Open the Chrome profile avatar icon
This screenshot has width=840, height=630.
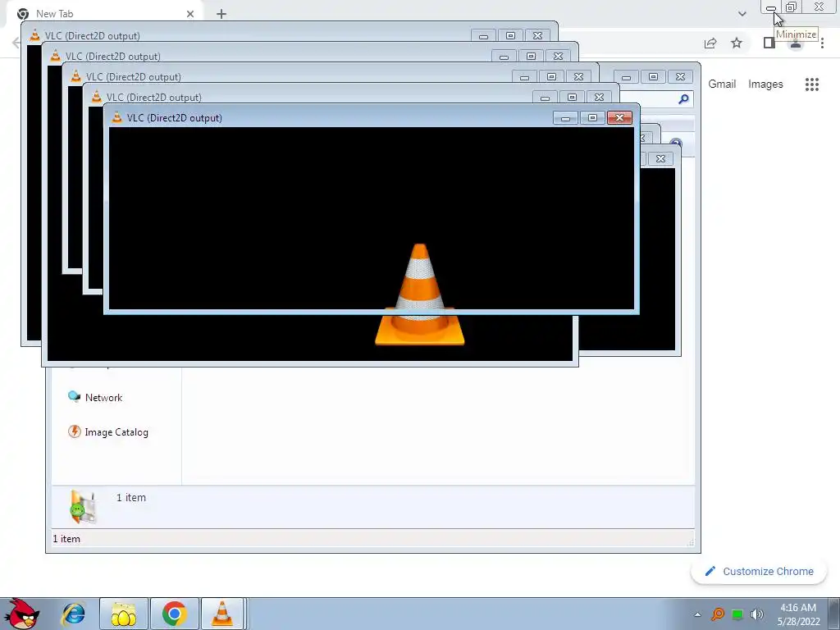(x=796, y=44)
